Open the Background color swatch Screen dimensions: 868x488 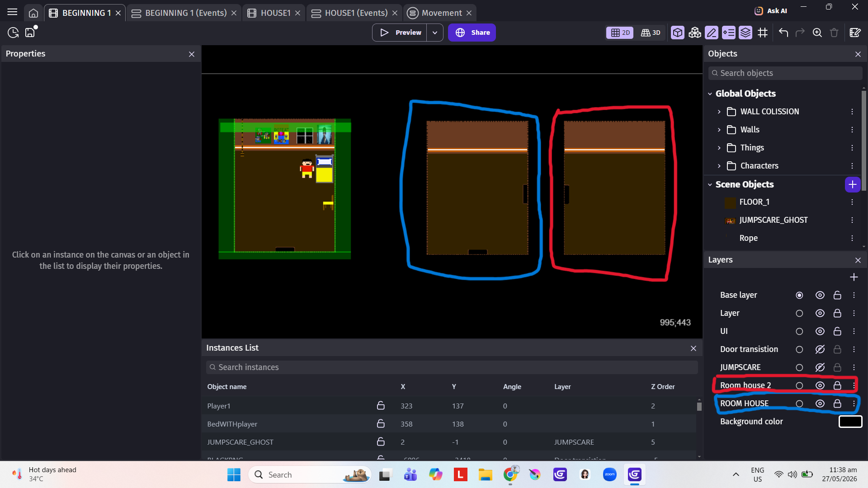tap(850, 422)
